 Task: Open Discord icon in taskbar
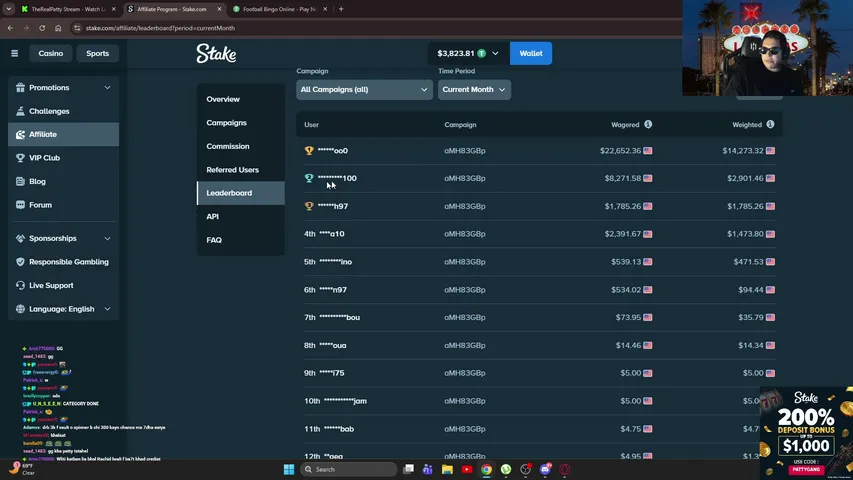tap(545, 469)
